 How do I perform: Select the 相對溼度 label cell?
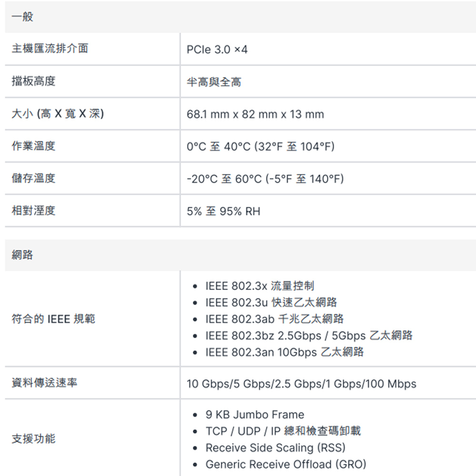(34, 210)
